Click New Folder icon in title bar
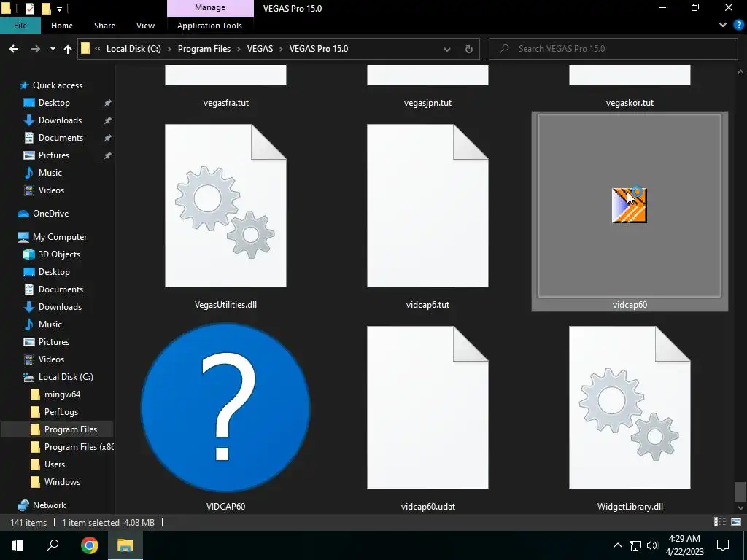The image size is (747, 560). click(46, 8)
